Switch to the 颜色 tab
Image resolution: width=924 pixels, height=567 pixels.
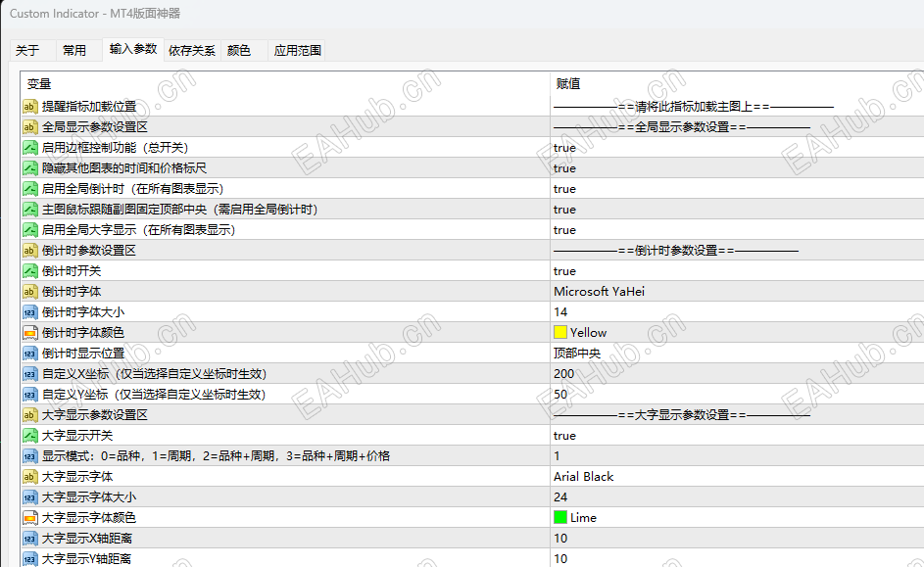tap(244, 51)
